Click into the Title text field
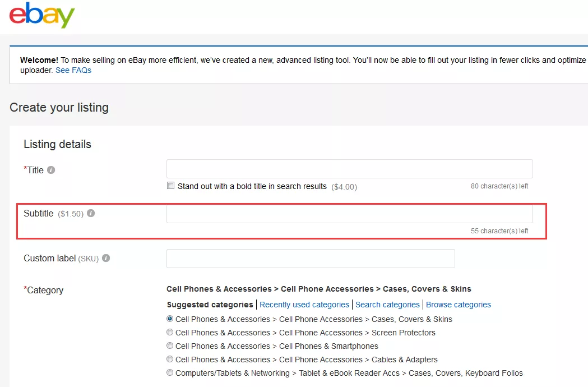This screenshot has height=387, width=588. [x=349, y=169]
